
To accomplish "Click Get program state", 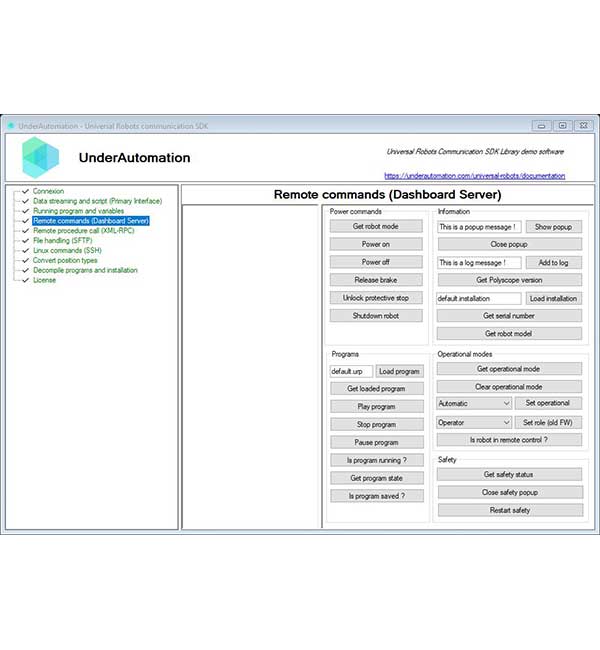I will 377,478.
